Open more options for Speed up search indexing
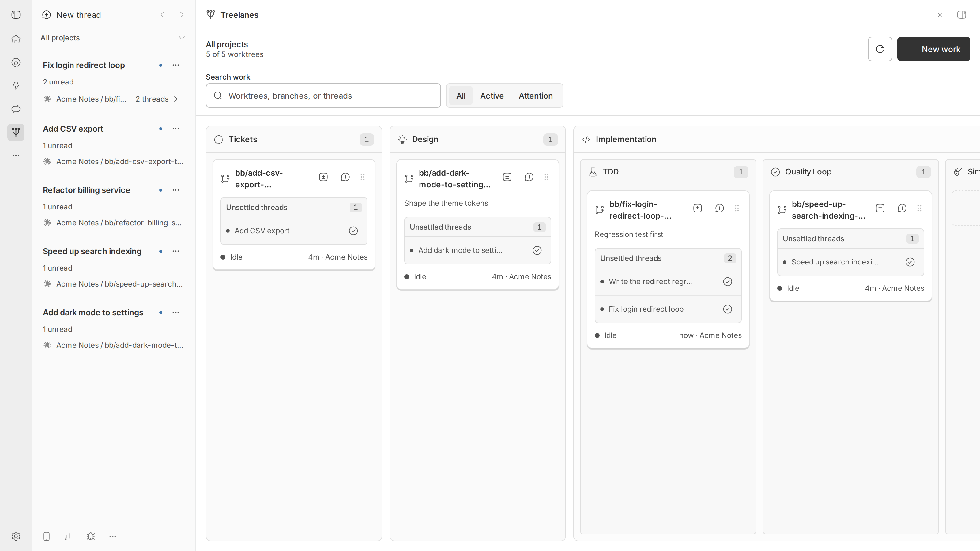Image resolution: width=980 pixels, height=551 pixels. pyautogui.click(x=176, y=251)
